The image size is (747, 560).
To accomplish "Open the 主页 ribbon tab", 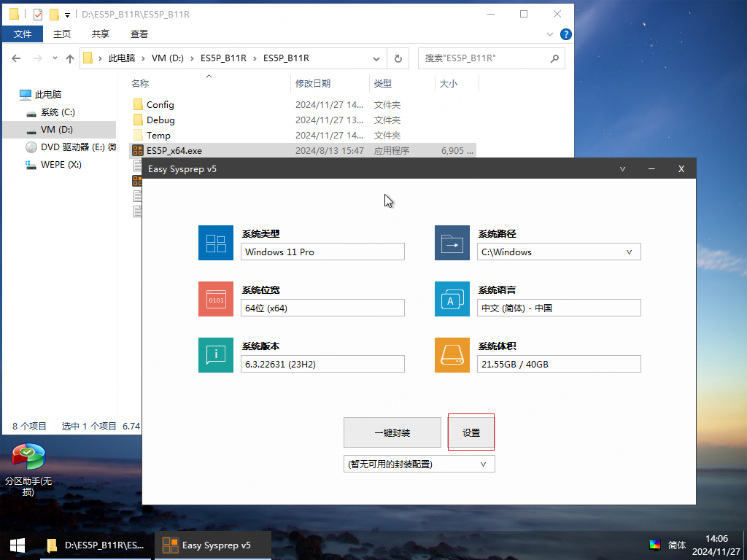I will tap(62, 34).
